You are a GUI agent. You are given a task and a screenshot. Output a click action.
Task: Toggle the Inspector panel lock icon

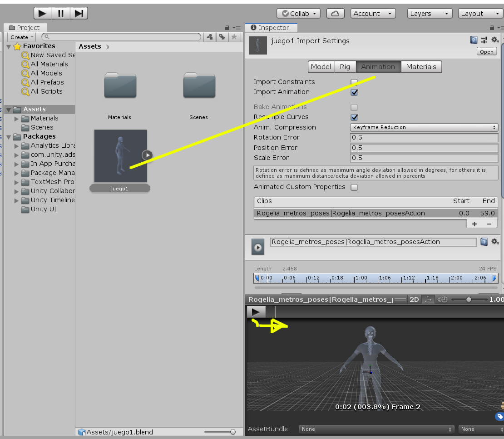click(x=492, y=28)
